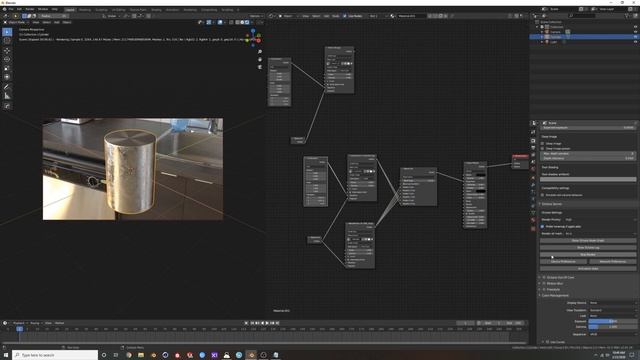
Task: Select the Cylinder row in outliner
Action: [x=584, y=37]
